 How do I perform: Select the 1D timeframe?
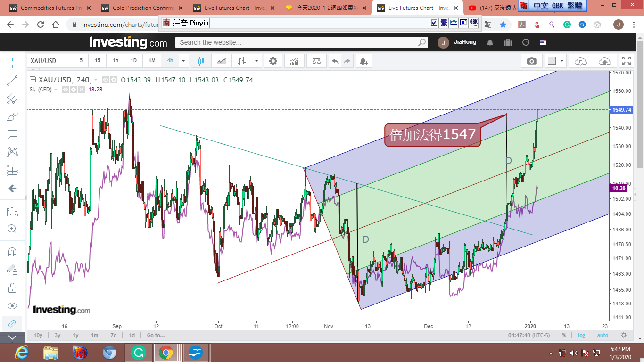[x=133, y=61]
